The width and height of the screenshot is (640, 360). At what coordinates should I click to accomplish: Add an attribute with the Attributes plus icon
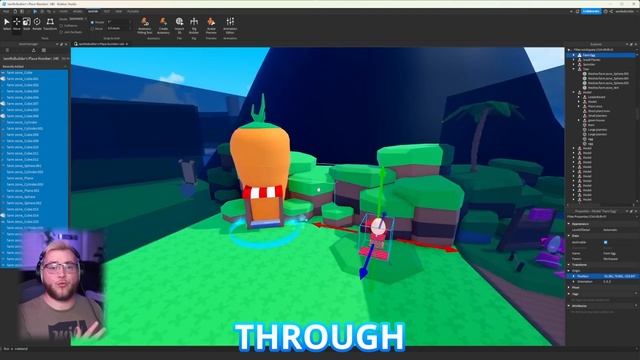[x=636, y=306]
